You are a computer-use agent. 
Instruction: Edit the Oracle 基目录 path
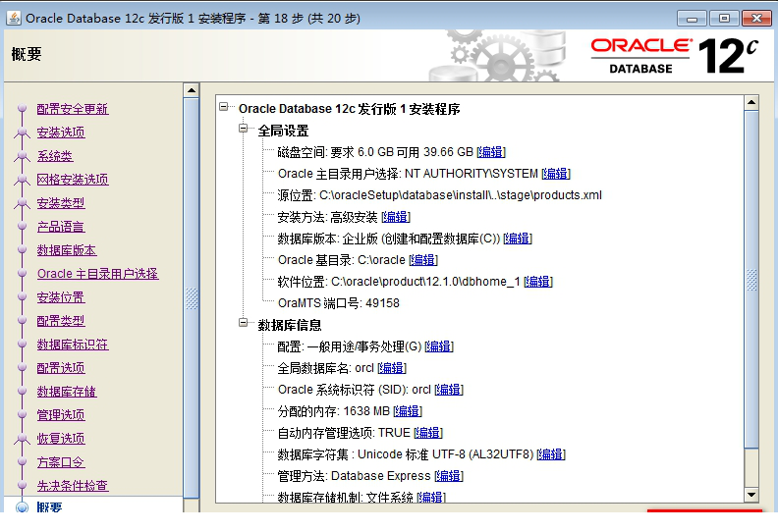423,260
